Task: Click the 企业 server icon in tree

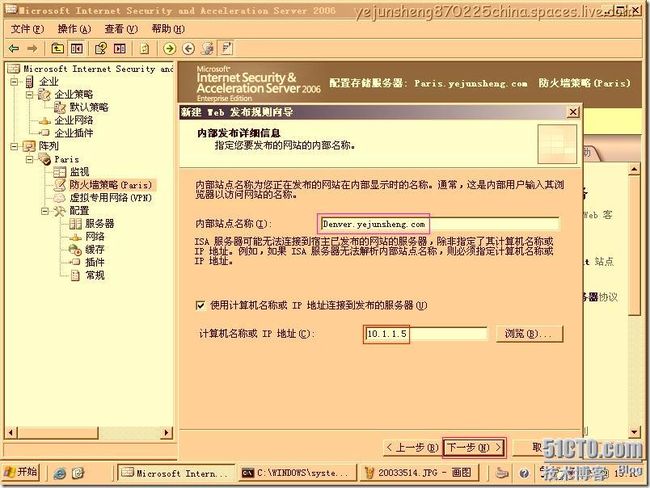Action: (x=29, y=82)
